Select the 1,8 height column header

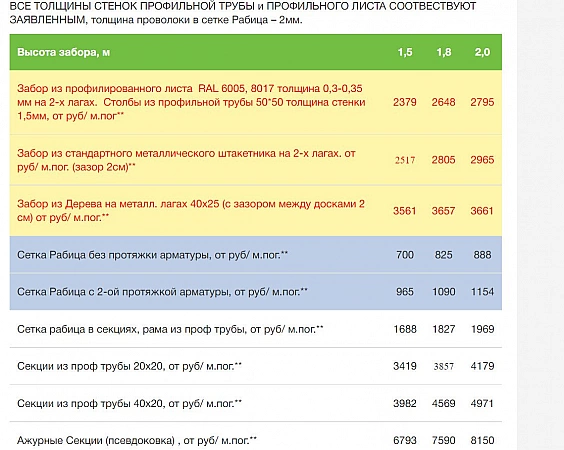(x=444, y=53)
